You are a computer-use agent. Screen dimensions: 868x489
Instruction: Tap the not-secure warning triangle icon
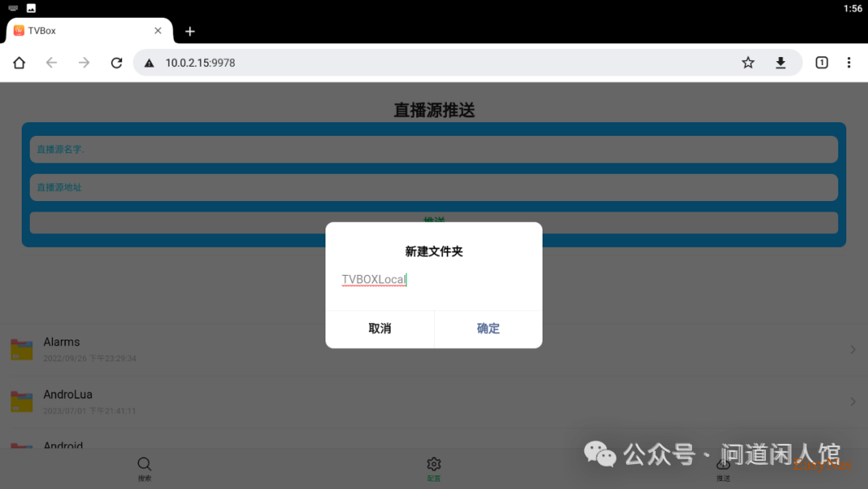point(149,63)
